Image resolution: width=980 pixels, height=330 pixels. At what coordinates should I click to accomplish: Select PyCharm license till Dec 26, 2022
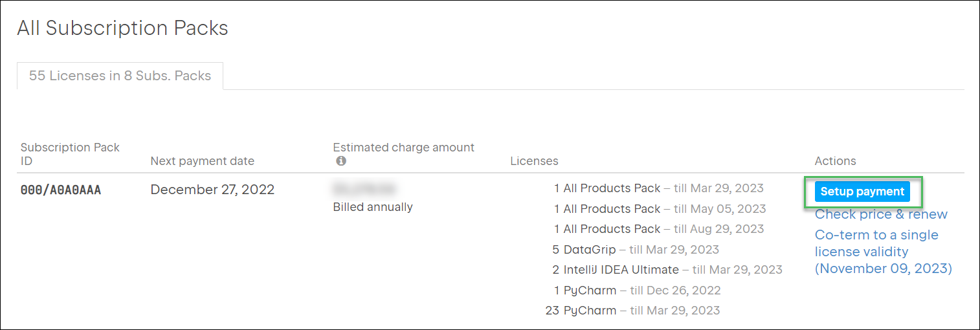click(x=637, y=291)
